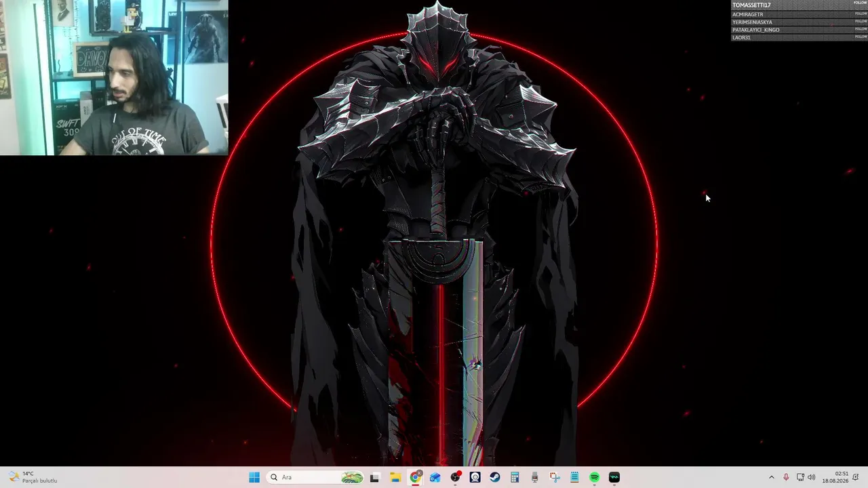Click the webcam overlay thumbnail
The image size is (868, 488).
tap(114, 77)
